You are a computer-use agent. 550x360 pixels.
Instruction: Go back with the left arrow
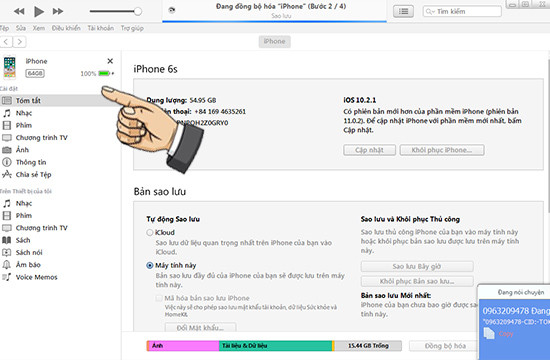tap(6, 42)
